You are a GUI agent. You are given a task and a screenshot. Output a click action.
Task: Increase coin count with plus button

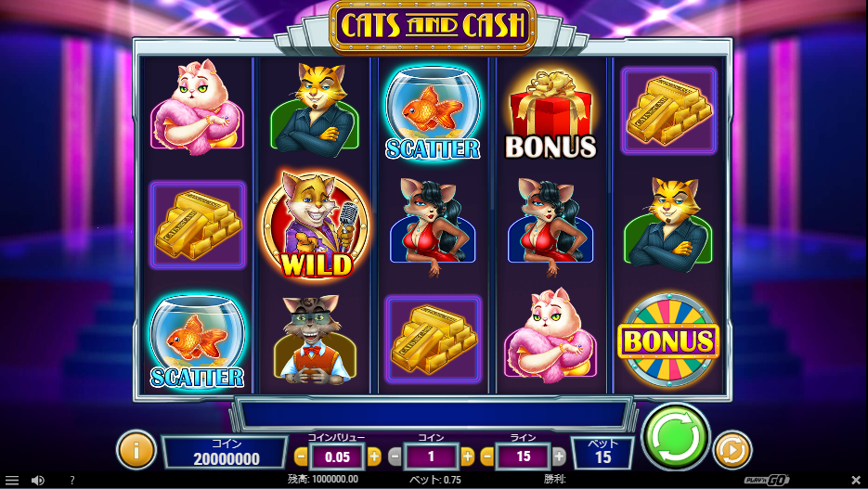pos(468,457)
